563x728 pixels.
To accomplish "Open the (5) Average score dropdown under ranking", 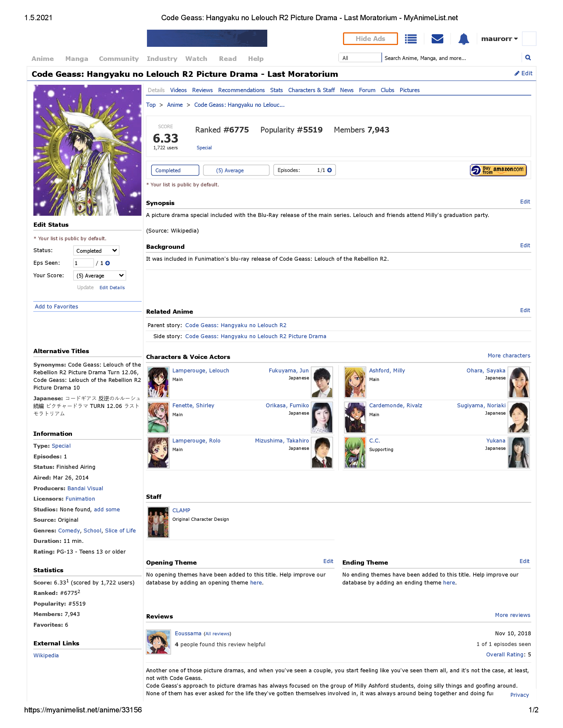I will [x=236, y=170].
